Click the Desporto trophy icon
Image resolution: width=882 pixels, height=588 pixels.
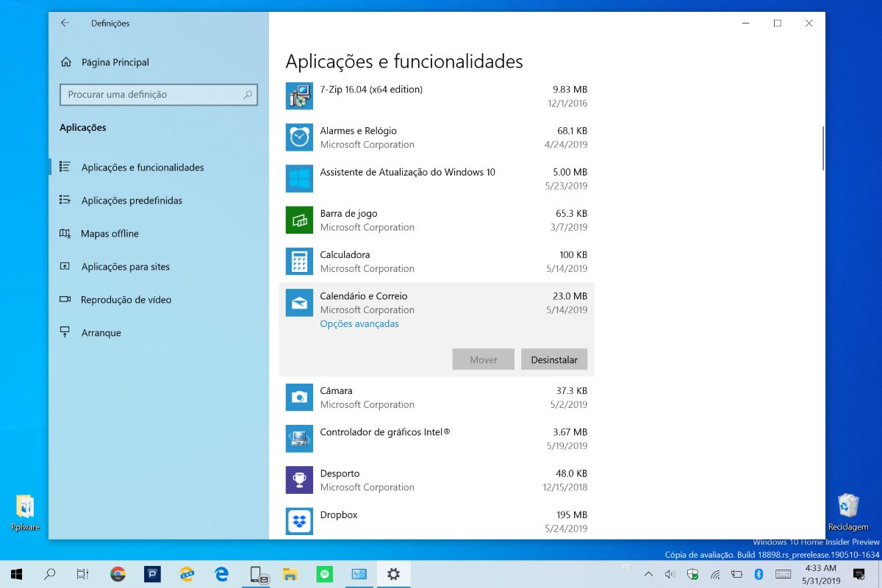pos(299,480)
